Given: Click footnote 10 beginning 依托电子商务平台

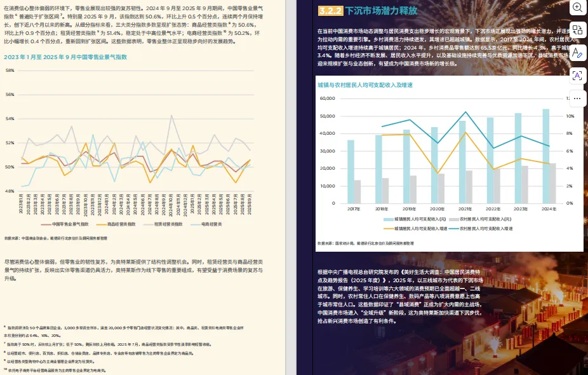Looking at the screenshot, I should (55, 371).
